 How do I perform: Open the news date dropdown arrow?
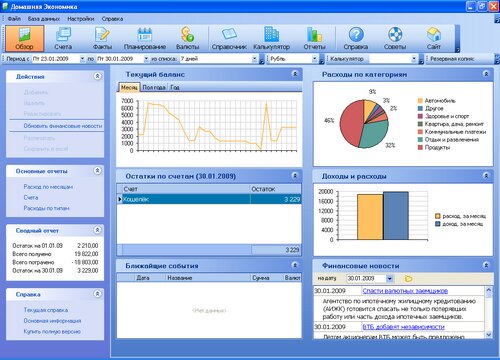point(390,278)
